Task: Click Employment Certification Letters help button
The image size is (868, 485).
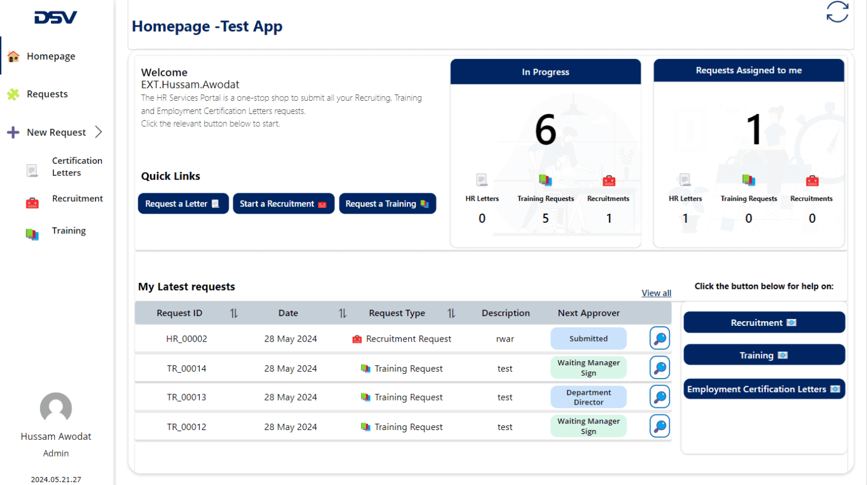Action: click(764, 389)
